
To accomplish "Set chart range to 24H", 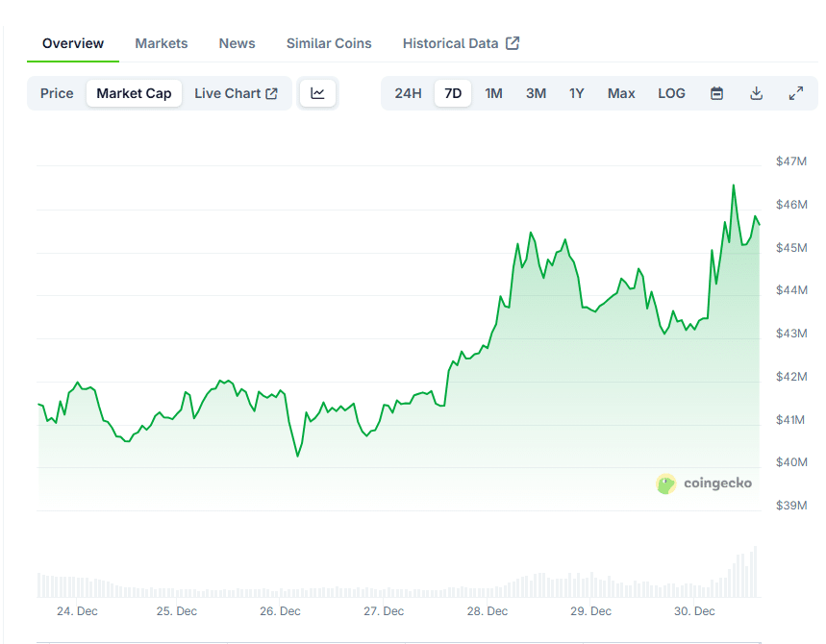I will (x=408, y=93).
